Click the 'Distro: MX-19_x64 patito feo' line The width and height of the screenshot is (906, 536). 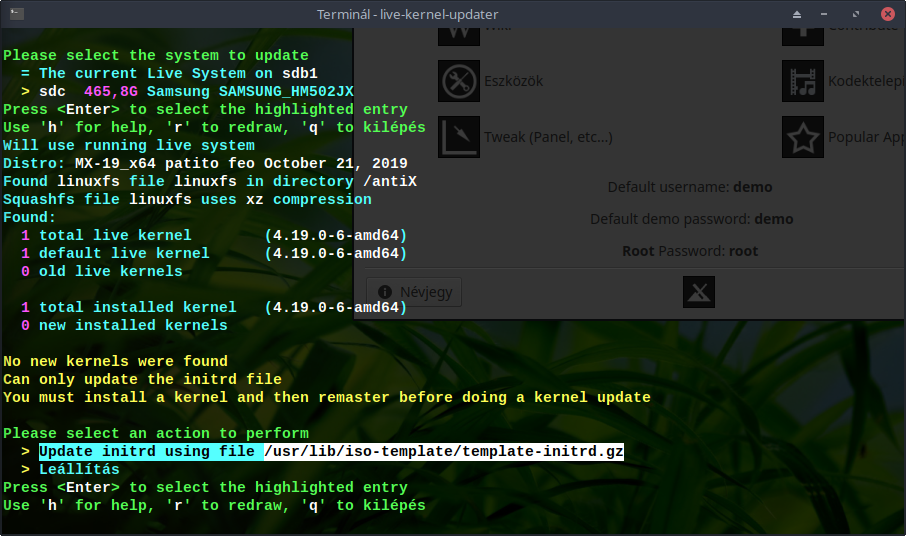click(x=205, y=163)
